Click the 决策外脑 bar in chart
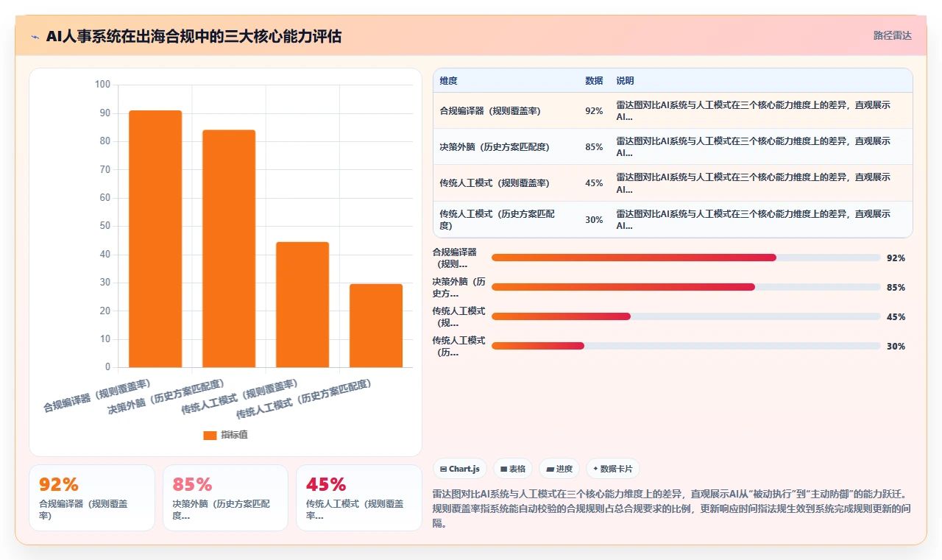The width and height of the screenshot is (942, 560). [x=229, y=249]
